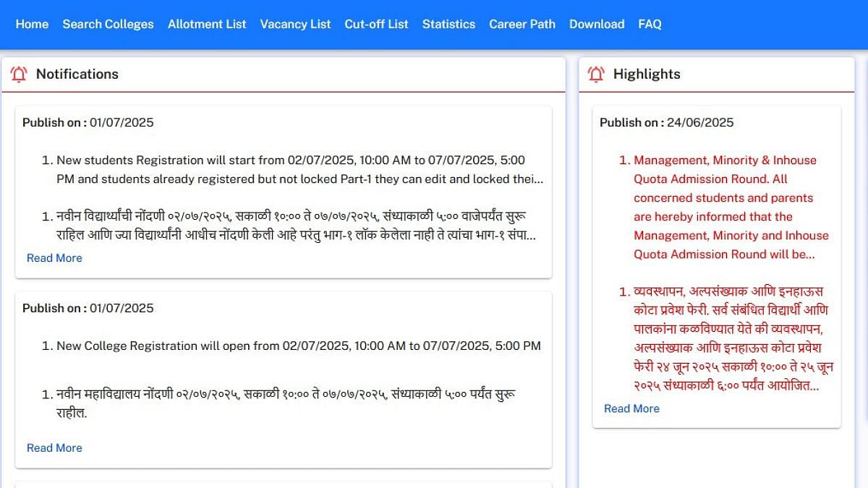Open the Allotment List menu item
This screenshot has height=488, width=868.
207,24
